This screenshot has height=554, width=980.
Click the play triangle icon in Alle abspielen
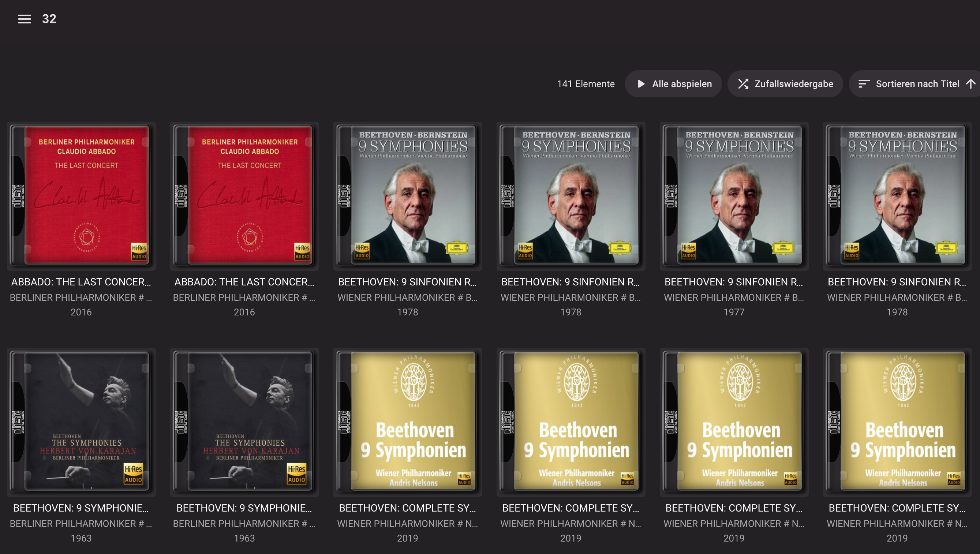641,84
